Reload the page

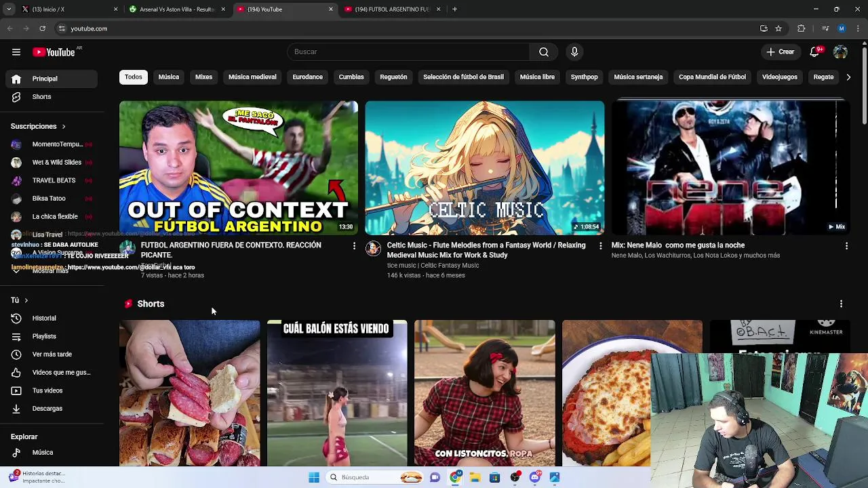[42, 28]
